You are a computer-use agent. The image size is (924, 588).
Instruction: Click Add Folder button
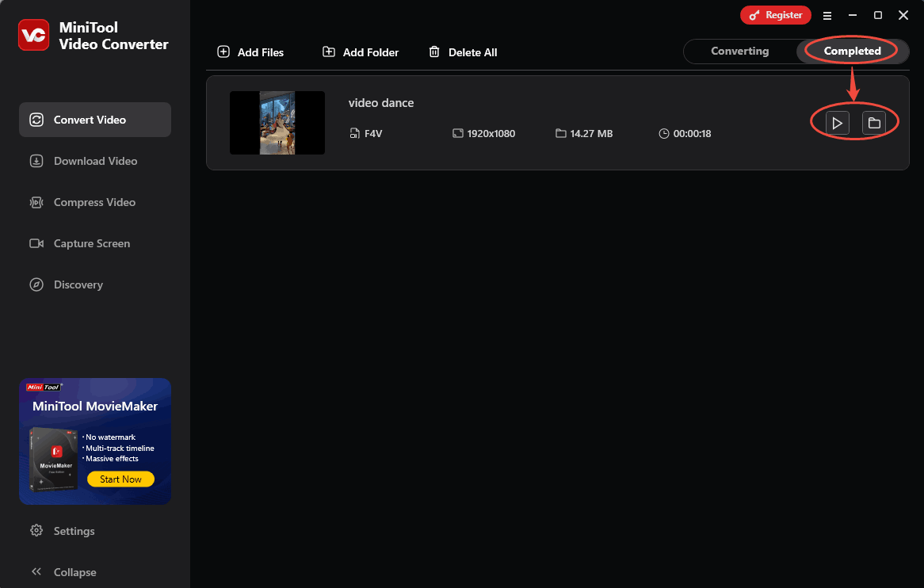360,52
